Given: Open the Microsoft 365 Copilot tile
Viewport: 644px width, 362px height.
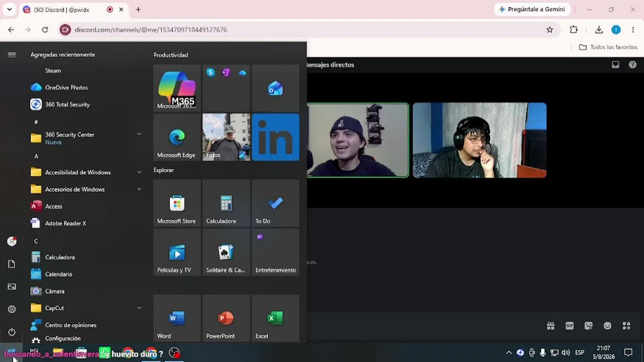Looking at the screenshot, I should 177,87.
